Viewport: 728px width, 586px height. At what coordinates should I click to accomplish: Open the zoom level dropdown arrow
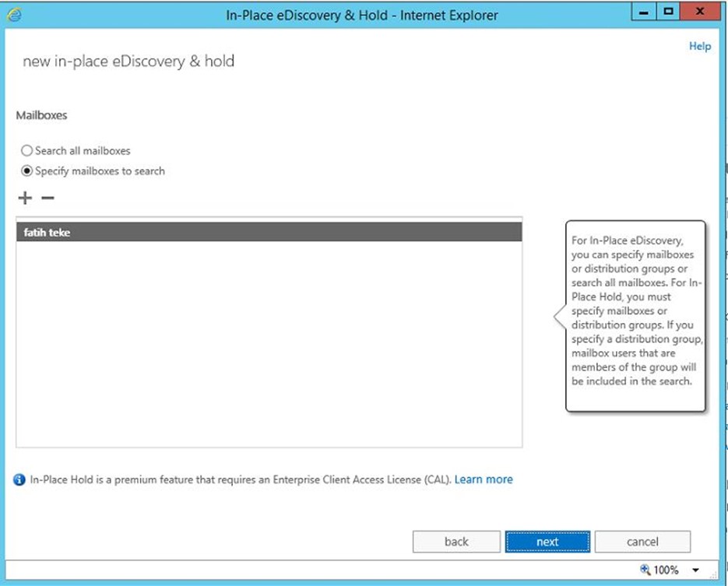pos(695,570)
